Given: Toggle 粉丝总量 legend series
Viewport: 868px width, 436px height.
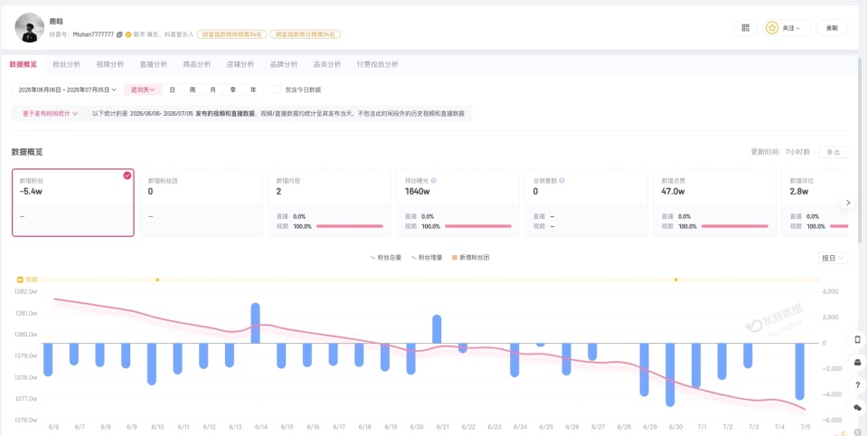Looking at the screenshot, I should pyautogui.click(x=386, y=258).
